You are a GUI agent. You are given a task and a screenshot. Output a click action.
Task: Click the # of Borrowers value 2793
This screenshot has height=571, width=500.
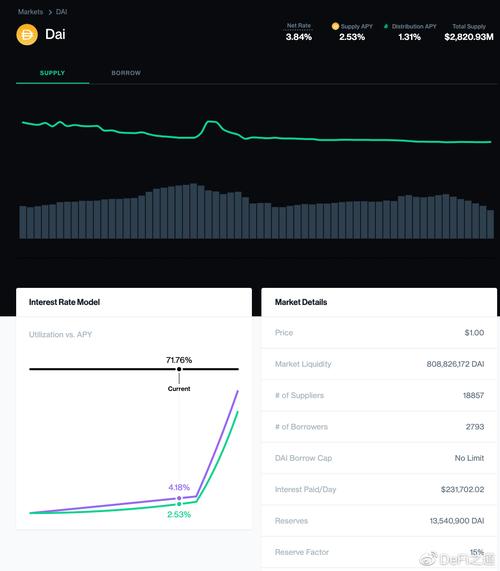click(475, 426)
